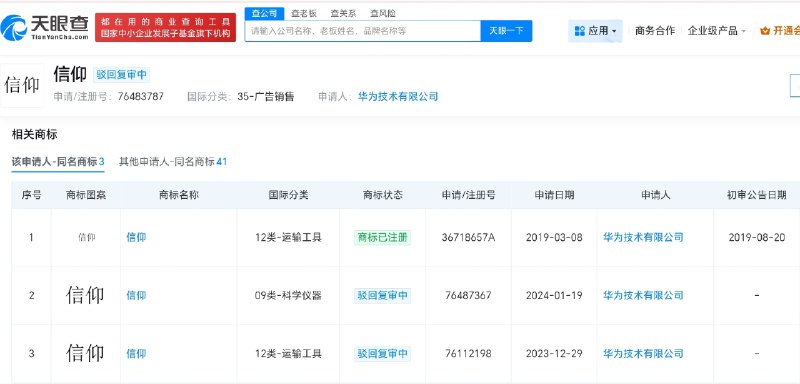Click the Tianyancha logo icon
This screenshot has width=800, height=384.
click(14, 28)
